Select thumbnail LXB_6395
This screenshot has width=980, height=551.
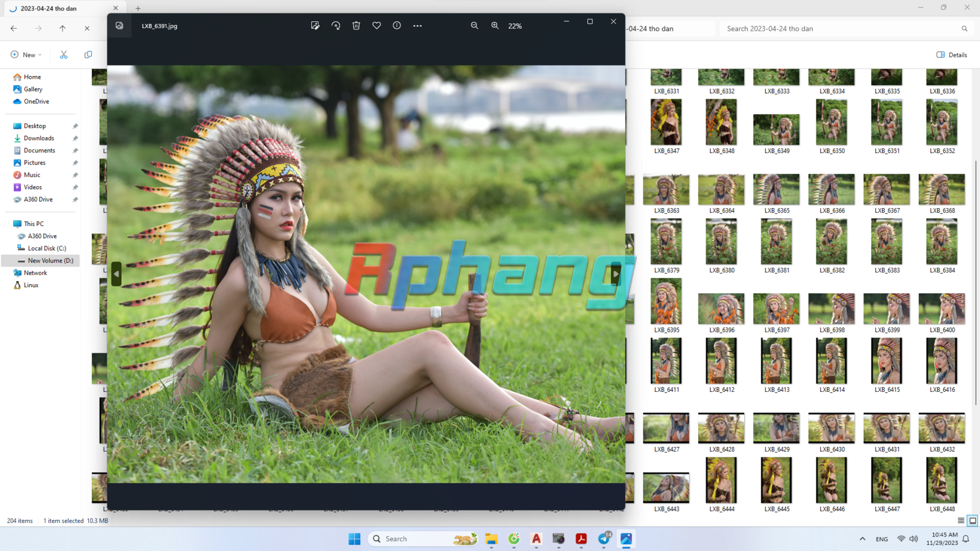pyautogui.click(x=666, y=301)
